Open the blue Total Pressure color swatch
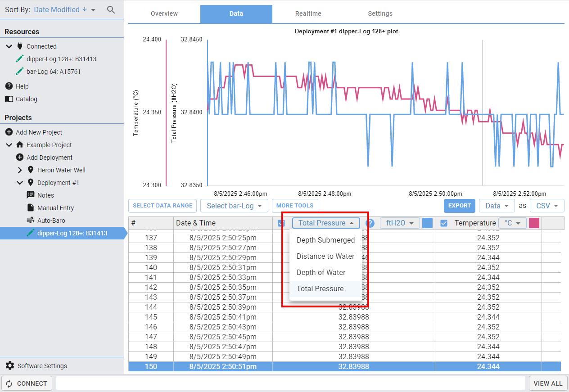This screenshot has height=392, width=569. tap(427, 223)
